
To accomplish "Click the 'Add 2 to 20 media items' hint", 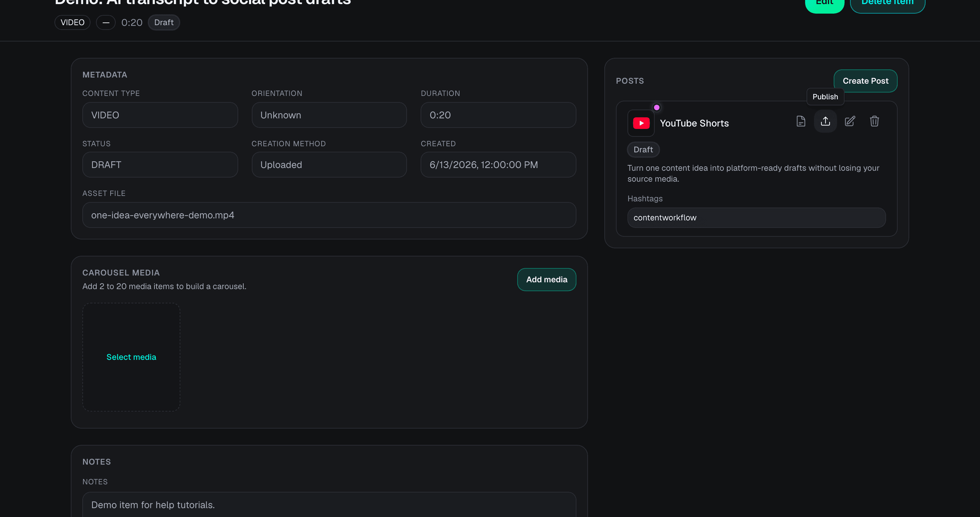I will [164, 286].
